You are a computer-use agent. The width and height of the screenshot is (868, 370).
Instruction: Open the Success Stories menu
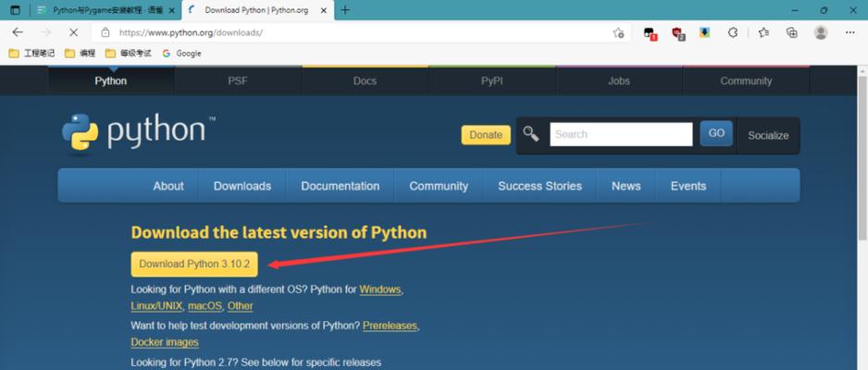(x=539, y=186)
